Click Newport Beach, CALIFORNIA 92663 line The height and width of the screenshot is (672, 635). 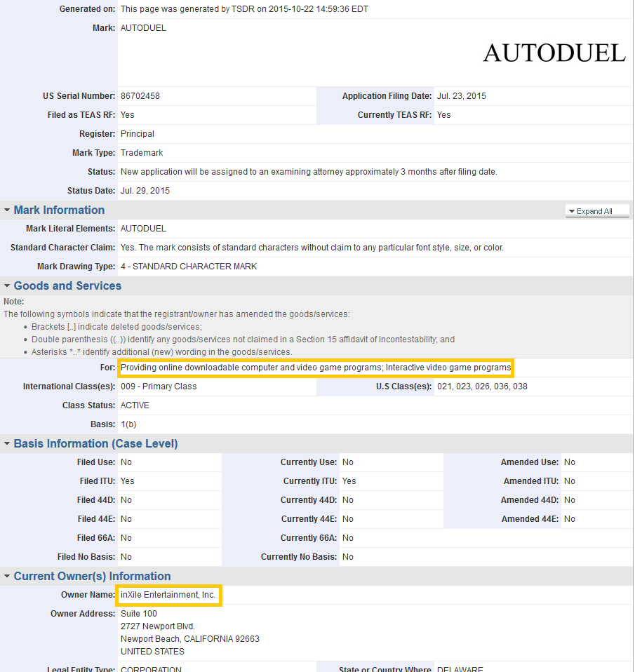(190, 638)
